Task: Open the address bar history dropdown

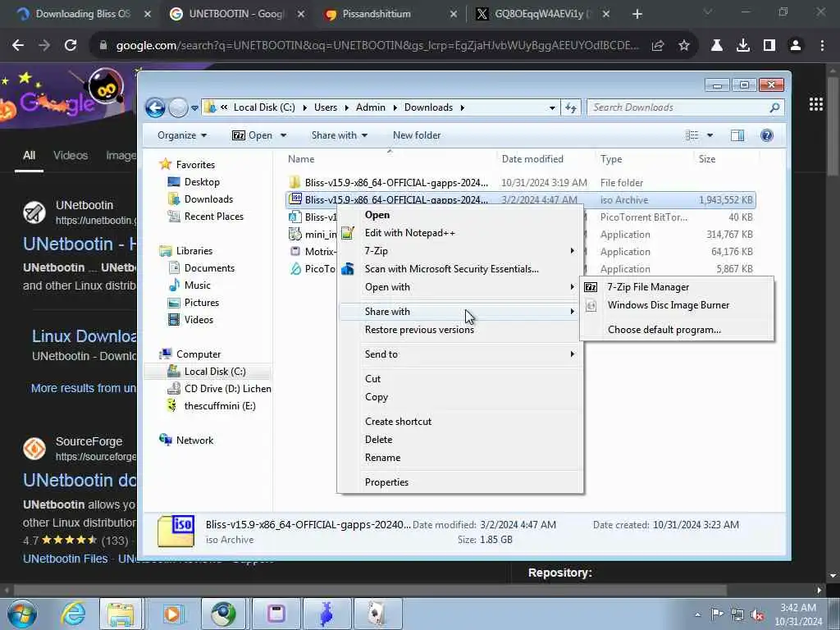Action: (x=552, y=107)
